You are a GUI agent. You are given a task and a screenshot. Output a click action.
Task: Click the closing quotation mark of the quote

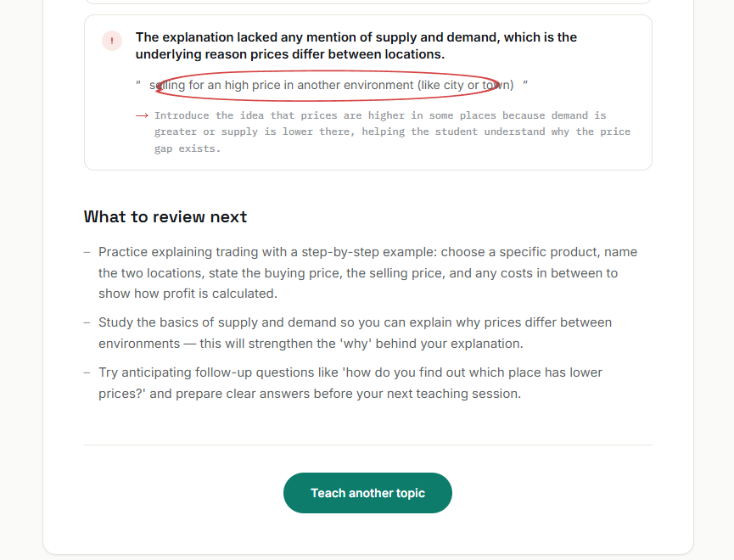[x=525, y=84]
